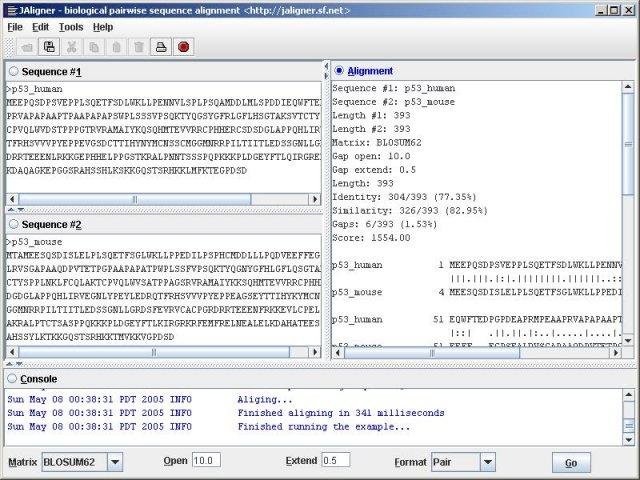Click Sequence #1 scrollbar left arrow

coord(12,199)
